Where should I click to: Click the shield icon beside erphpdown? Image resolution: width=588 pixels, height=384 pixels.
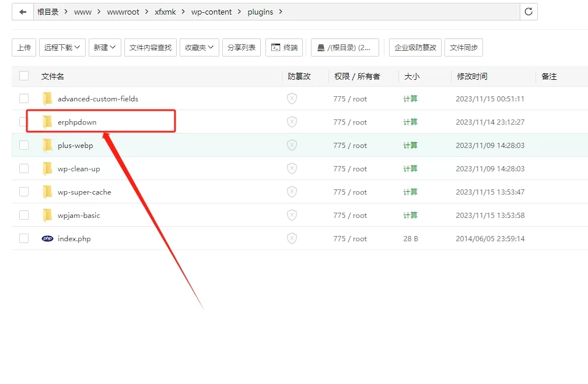click(x=292, y=122)
